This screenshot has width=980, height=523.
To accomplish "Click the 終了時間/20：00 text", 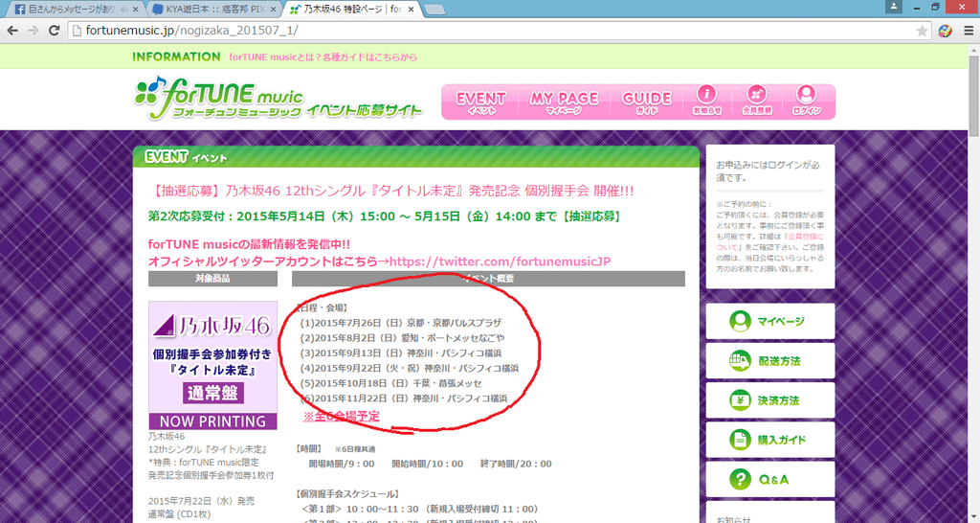I will click(x=516, y=464).
